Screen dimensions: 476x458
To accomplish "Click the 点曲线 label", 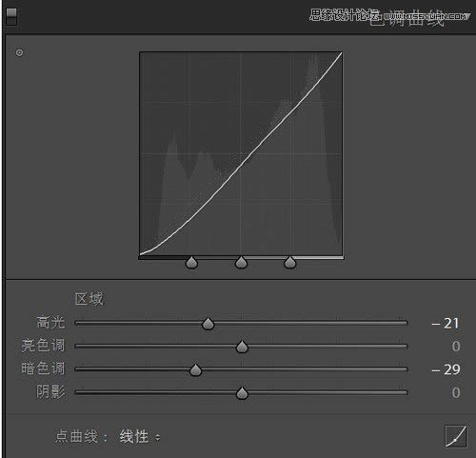I will pyautogui.click(x=76, y=437).
